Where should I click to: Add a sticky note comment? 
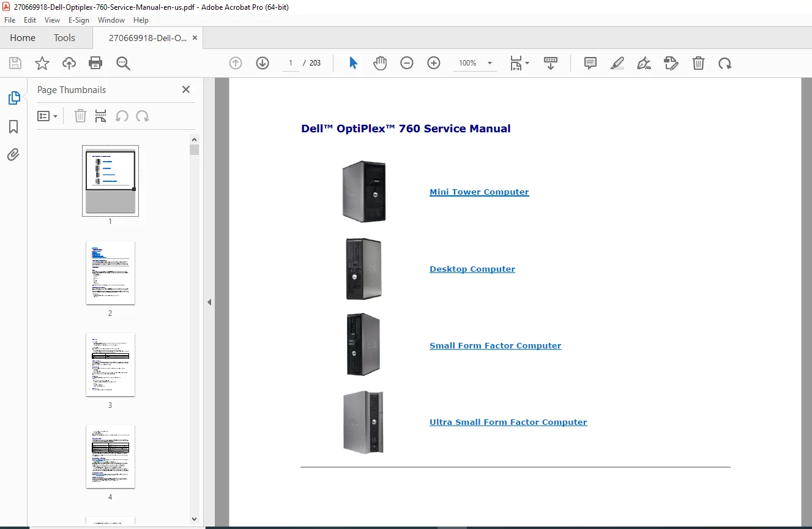click(590, 63)
